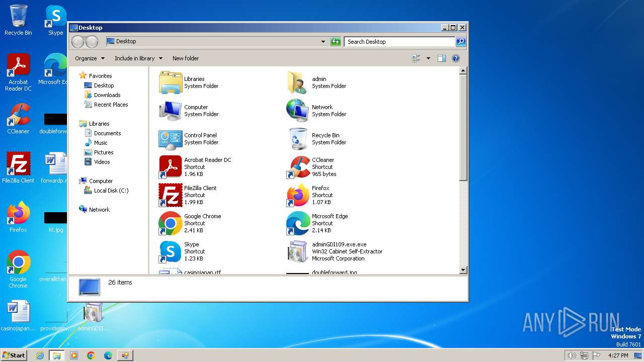The image size is (644, 362).
Task: Select Favorites in the navigation pane
Action: [x=100, y=76]
